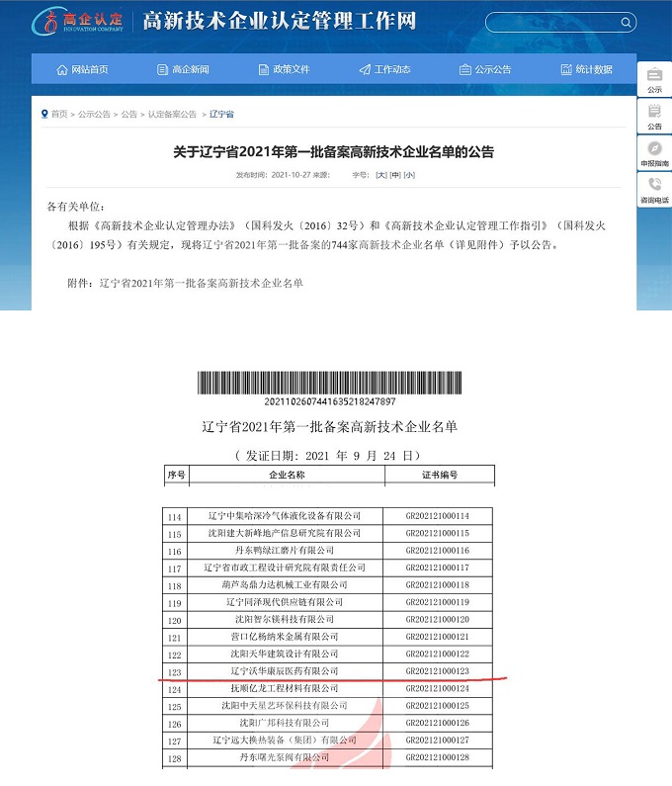Click certificate number GR202121000126
The height and width of the screenshot is (786, 672).
[438, 723]
